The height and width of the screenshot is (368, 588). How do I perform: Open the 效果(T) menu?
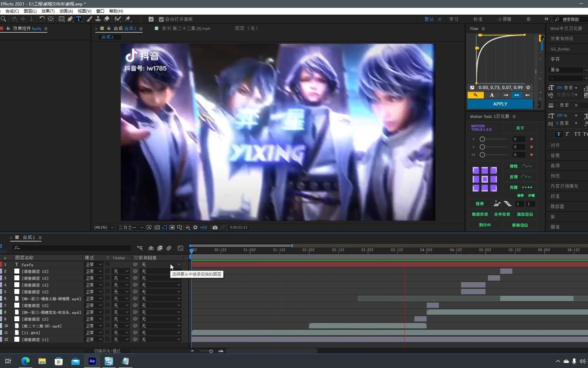48,11
